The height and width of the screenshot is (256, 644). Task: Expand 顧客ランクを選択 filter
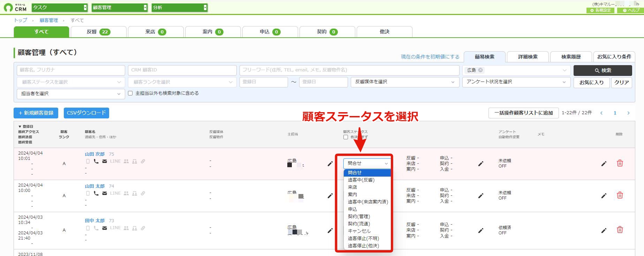click(182, 82)
